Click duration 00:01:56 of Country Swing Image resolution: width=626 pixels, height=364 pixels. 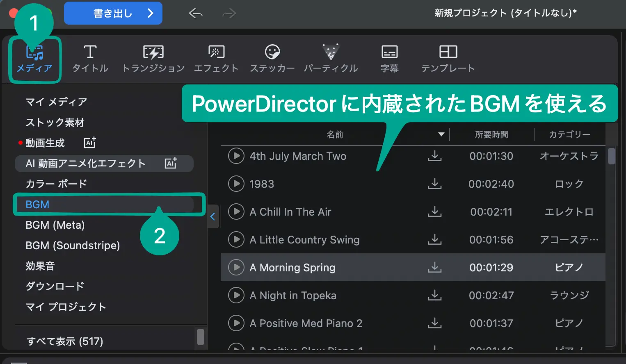click(x=491, y=239)
